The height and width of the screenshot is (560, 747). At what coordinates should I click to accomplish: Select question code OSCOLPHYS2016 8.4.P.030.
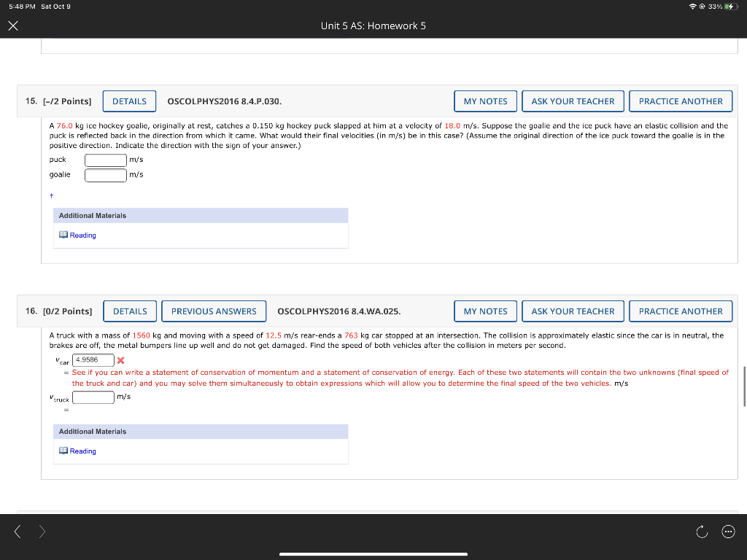(225, 101)
